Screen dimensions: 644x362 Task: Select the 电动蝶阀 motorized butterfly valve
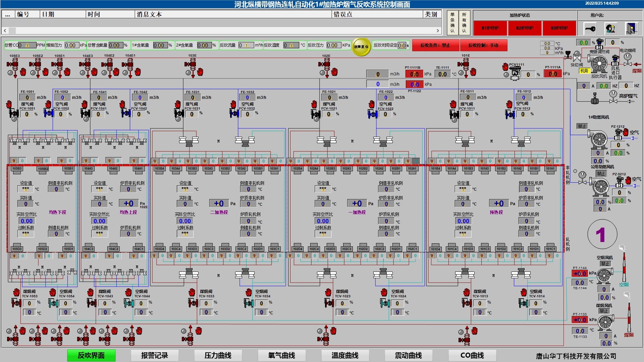pos(627,60)
